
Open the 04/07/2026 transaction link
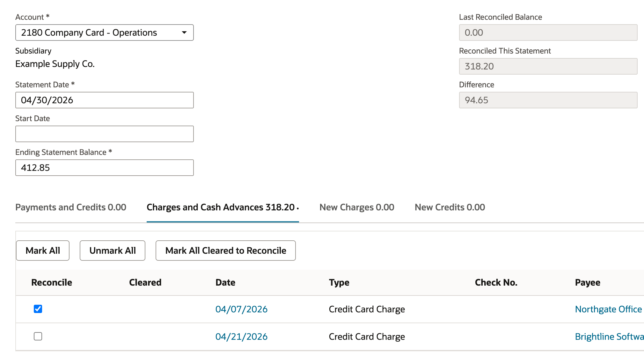coord(241,309)
